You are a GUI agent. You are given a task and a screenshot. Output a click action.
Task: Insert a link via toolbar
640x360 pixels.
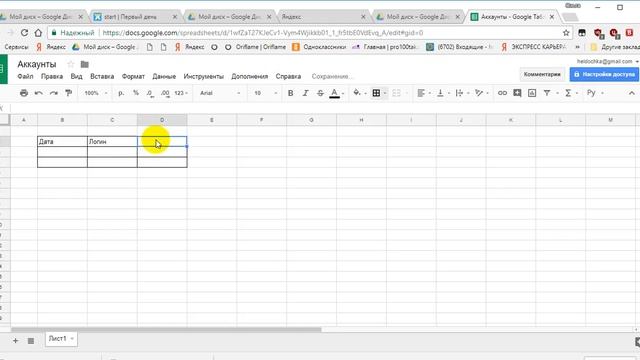(x=502, y=93)
